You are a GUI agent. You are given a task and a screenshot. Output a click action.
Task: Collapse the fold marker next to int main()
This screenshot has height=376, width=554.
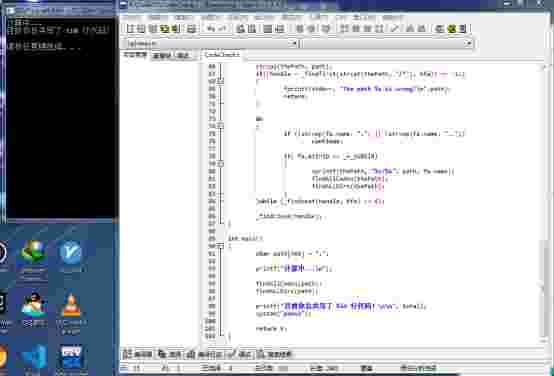tap(221, 246)
